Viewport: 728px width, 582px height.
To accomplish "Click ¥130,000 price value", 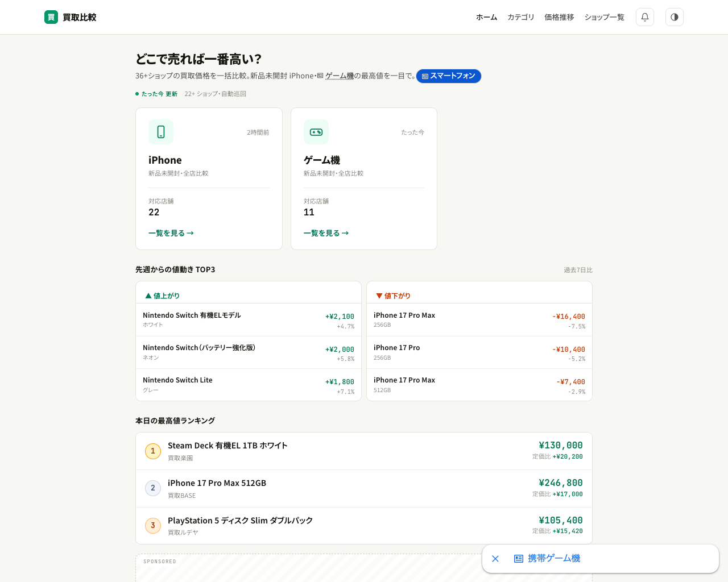I will pos(561,446).
